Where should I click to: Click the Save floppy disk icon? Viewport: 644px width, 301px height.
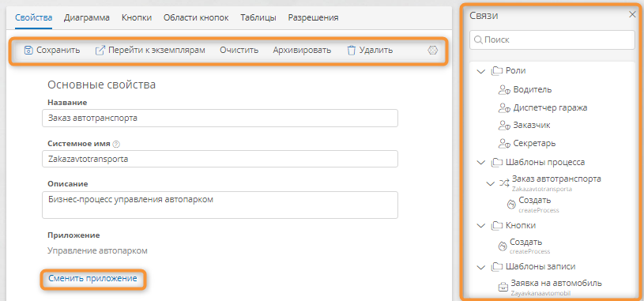(28, 51)
